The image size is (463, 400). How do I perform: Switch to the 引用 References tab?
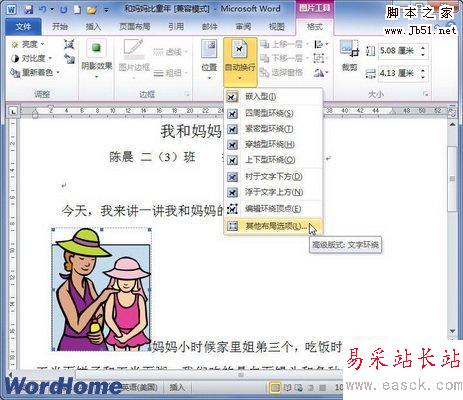click(x=176, y=27)
